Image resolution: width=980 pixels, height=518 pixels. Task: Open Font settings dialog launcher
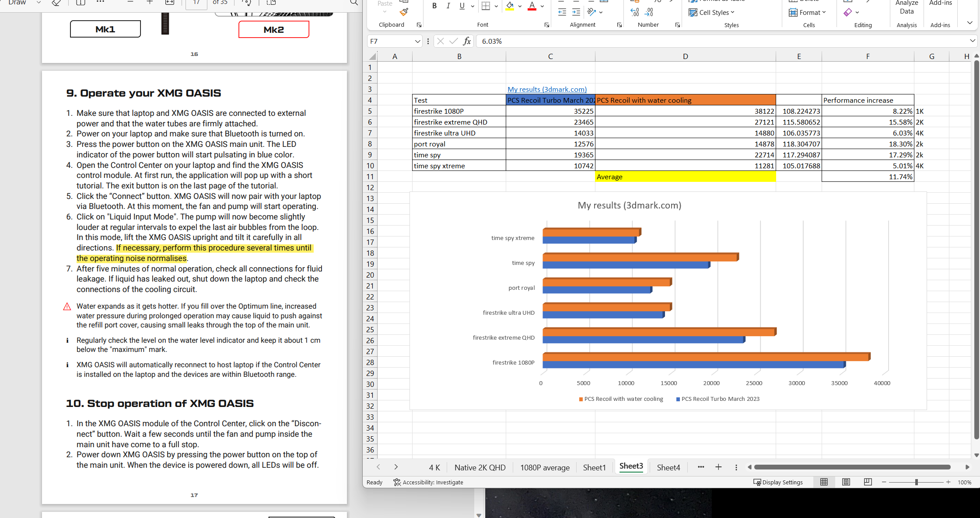pyautogui.click(x=547, y=25)
